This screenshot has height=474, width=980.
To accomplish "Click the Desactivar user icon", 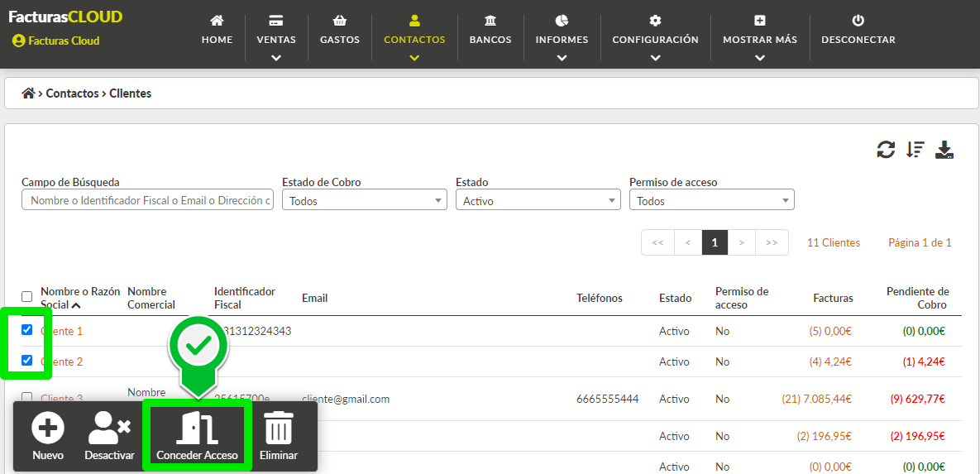I will coord(109,428).
